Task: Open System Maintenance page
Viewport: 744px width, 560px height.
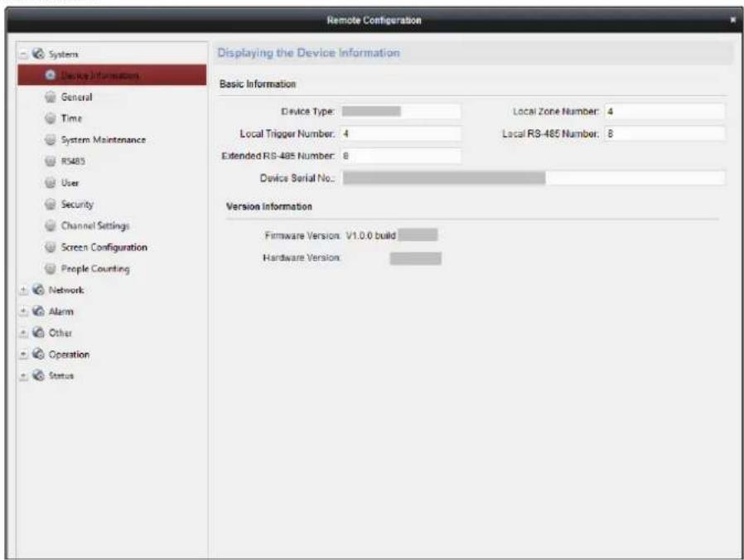Action: pos(104,139)
